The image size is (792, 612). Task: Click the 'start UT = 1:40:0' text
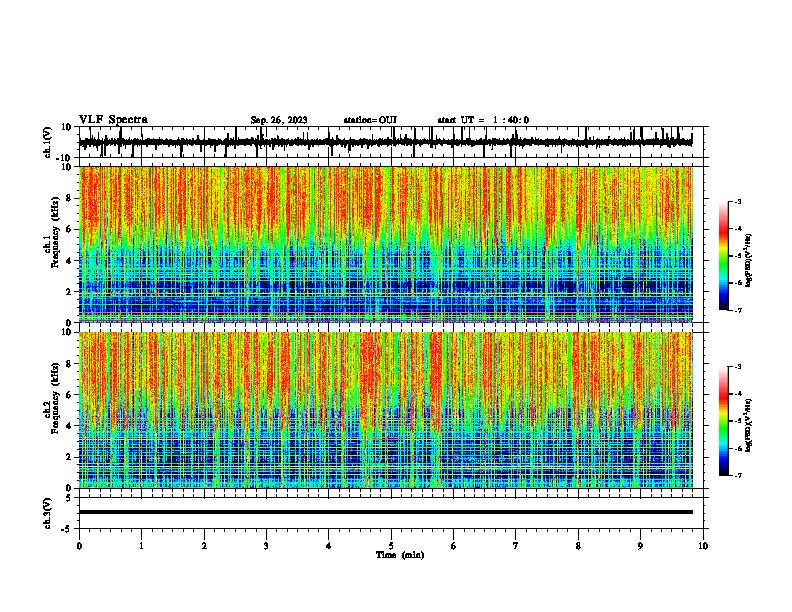click(x=483, y=120)
